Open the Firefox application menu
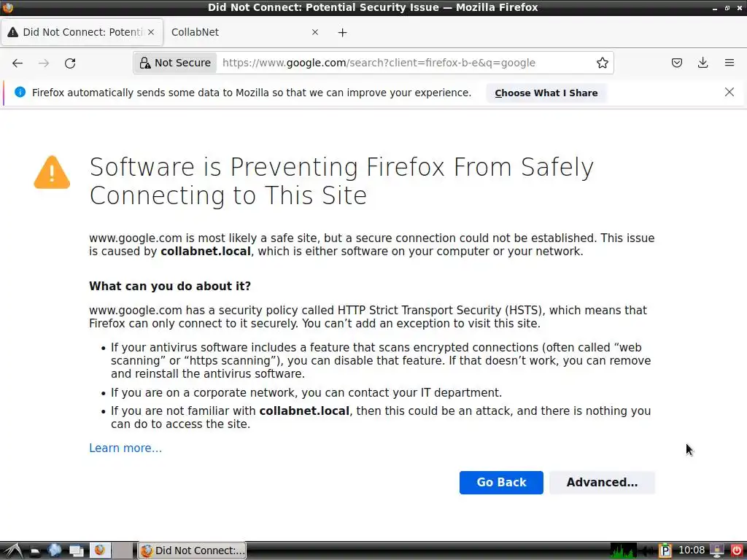Viewport: 747px width, 560px height. [x=729, y=63]
